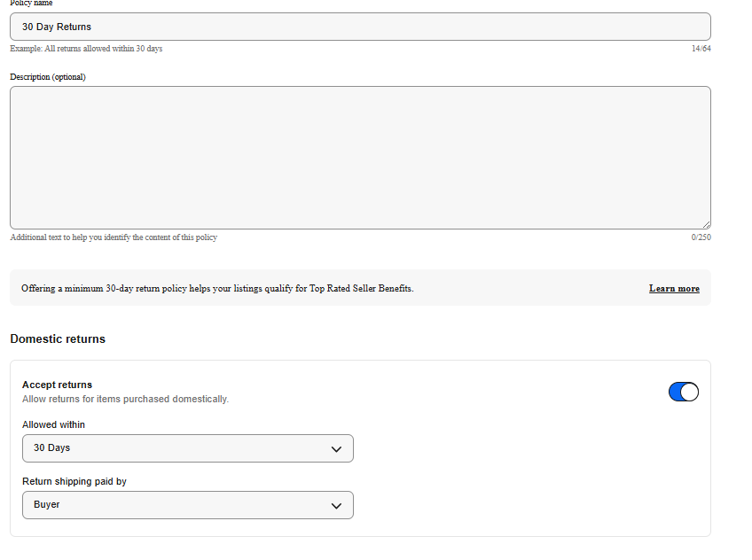Click the character counter showing 14/64
The width and height of the screenshot is (752, 560).
point(701,49)
